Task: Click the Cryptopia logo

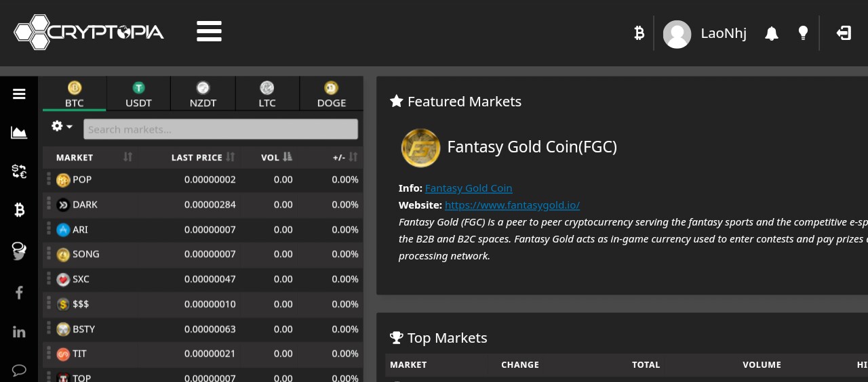Action: click(89, 32)
